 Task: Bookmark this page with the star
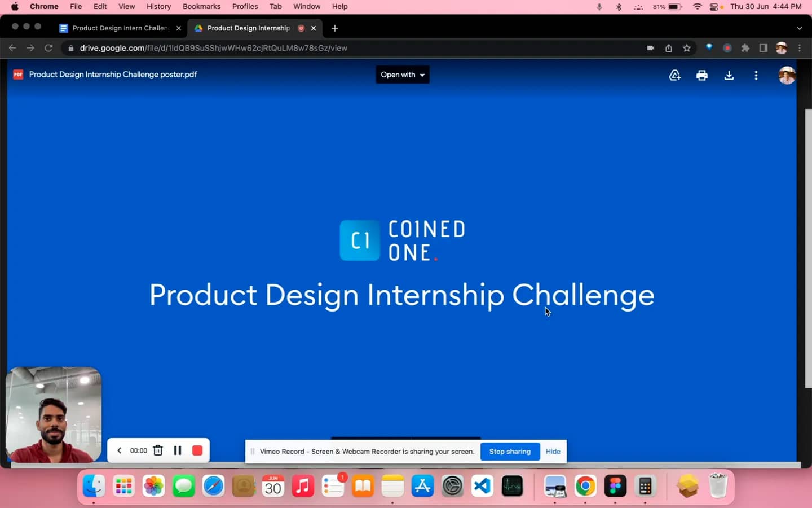(x=687, y=48)
